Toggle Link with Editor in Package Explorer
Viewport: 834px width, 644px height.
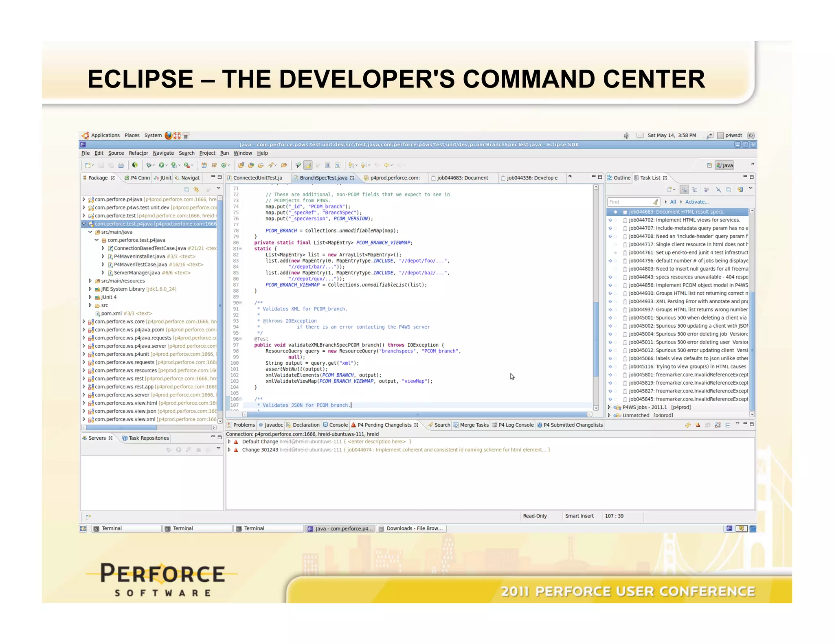(x=196, y=190)
